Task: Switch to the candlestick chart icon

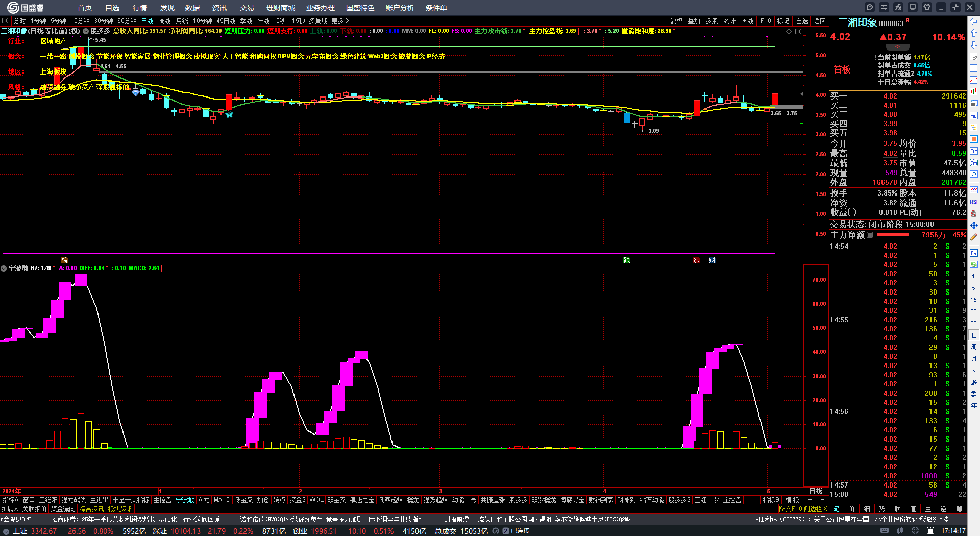Action: 974,92
